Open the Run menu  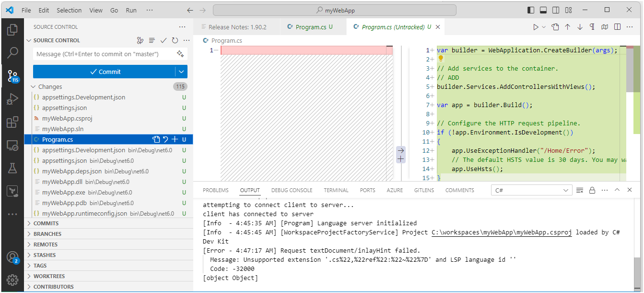(x=131, y=10)
